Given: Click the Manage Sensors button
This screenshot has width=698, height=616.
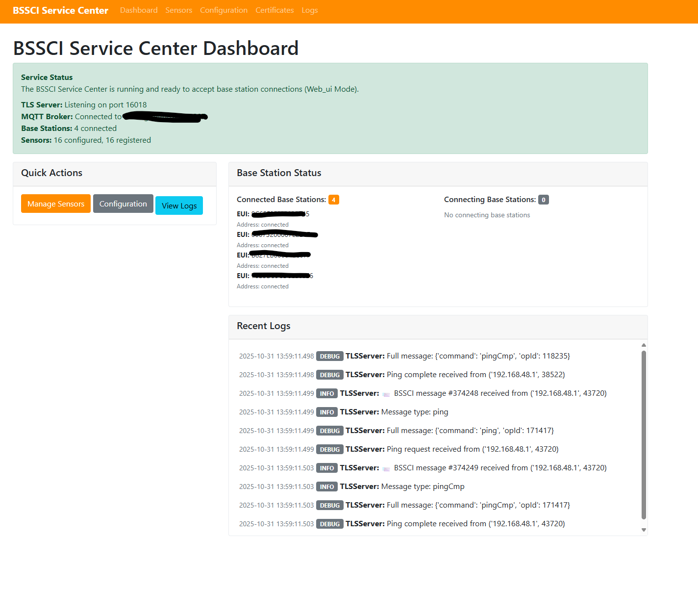Looking at the screenshot, I should [x=56, y=204].
